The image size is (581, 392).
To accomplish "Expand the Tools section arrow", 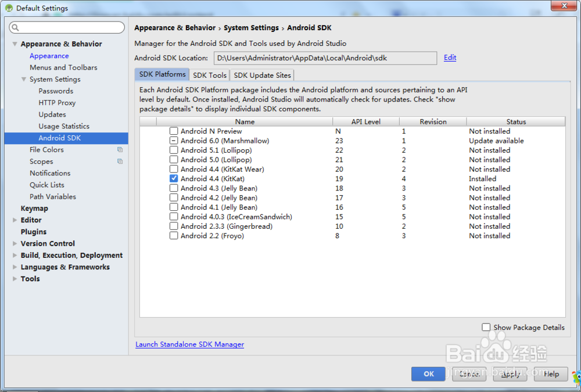I will 15,279.
